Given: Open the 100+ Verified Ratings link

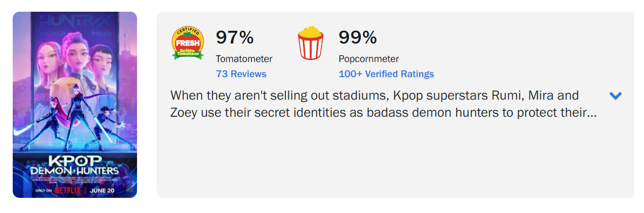Looking at the screenshot, I should [386, 74].
